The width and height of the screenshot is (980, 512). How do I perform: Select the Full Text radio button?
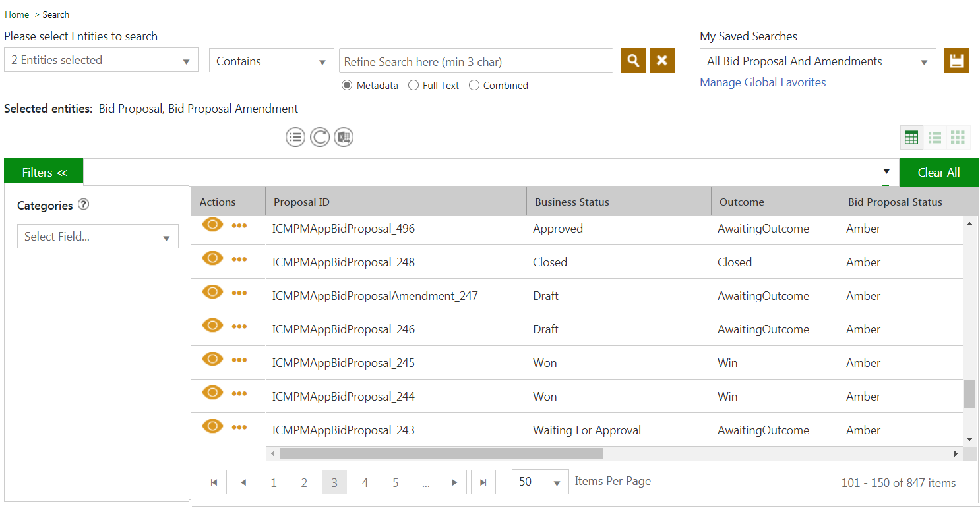click(413, 85)
